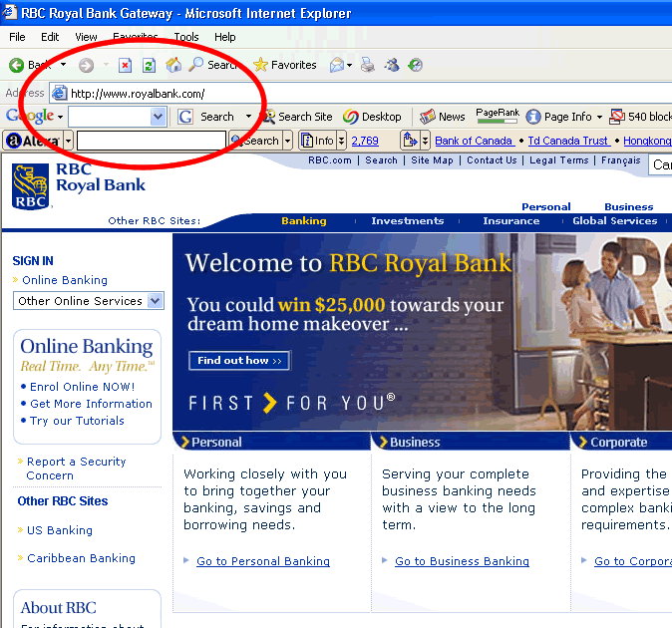This screenshot has height=628, width=672.
Task: Switch to Français
Action: (x=620, y=160)
